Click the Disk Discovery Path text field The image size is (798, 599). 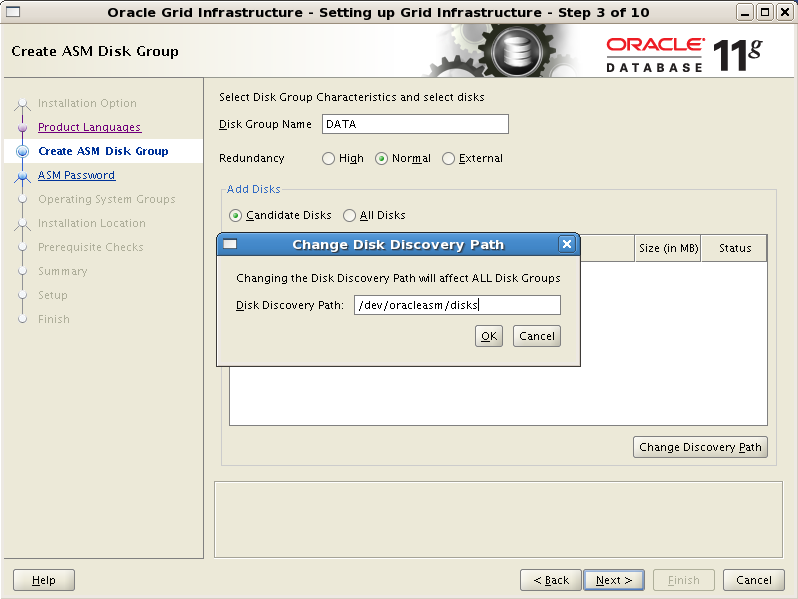click(457, 305)
